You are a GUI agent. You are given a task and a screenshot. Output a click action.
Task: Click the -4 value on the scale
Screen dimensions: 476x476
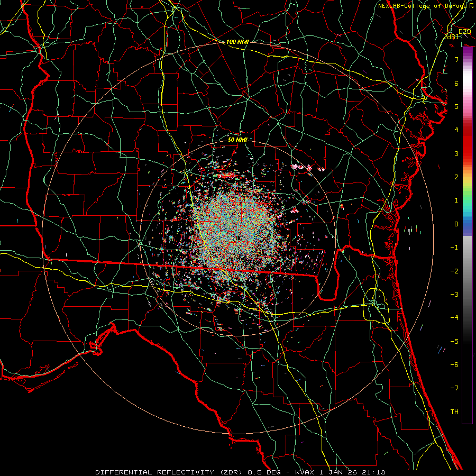click(454, 317)
